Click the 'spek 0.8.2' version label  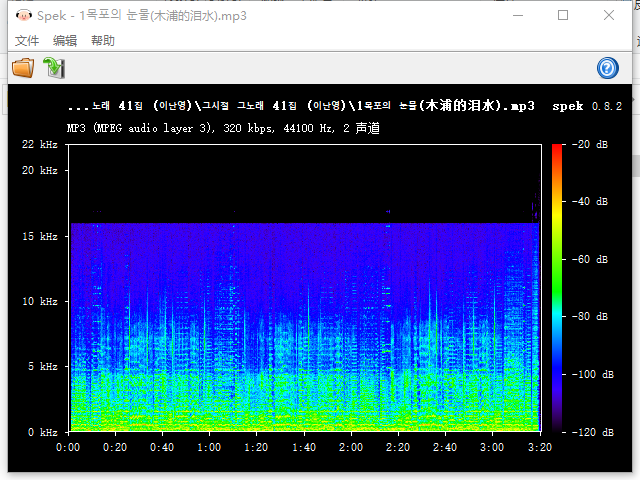pyautogui.click(x=587, y=106)
